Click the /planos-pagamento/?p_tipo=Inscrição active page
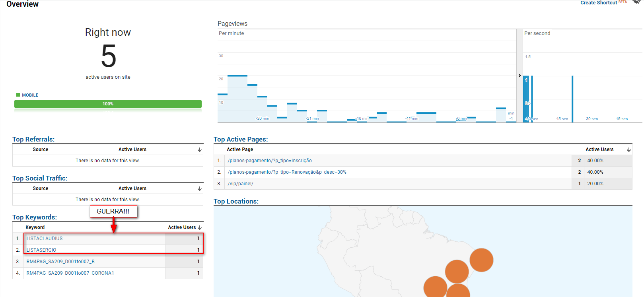 [270, 161]
